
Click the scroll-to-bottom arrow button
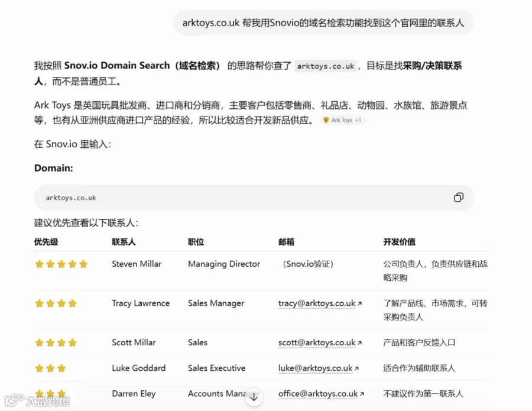coord(254,396)
